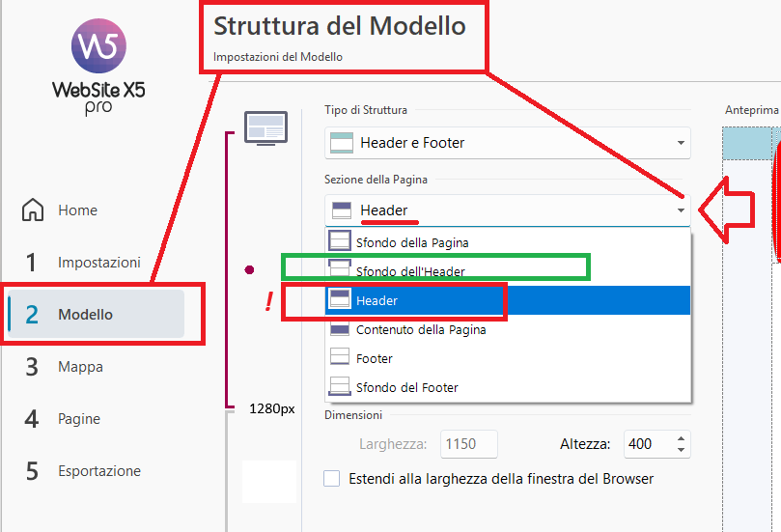Image resolution: width=781 pixels, height=532 pixels.
Task: Enable Estendi alla larghezza della finestra checkbox
Action: [332, 479]
